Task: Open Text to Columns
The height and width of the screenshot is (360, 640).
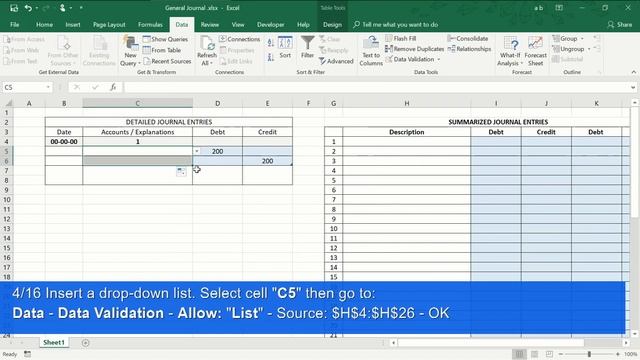Action: pyautogui.click(x=371, y=51)
